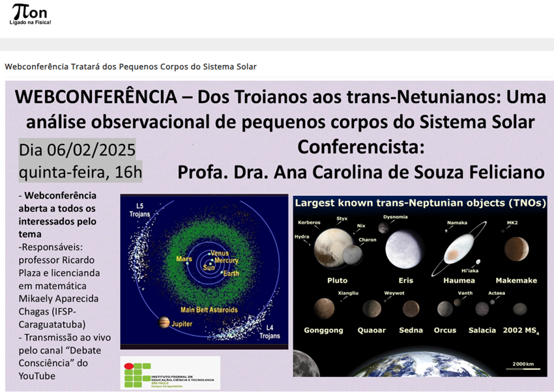The height and width of the screenshot is (392, 554).
Task: Click the 'Kerberos' moon label
Action: click(x=309, y=222)
